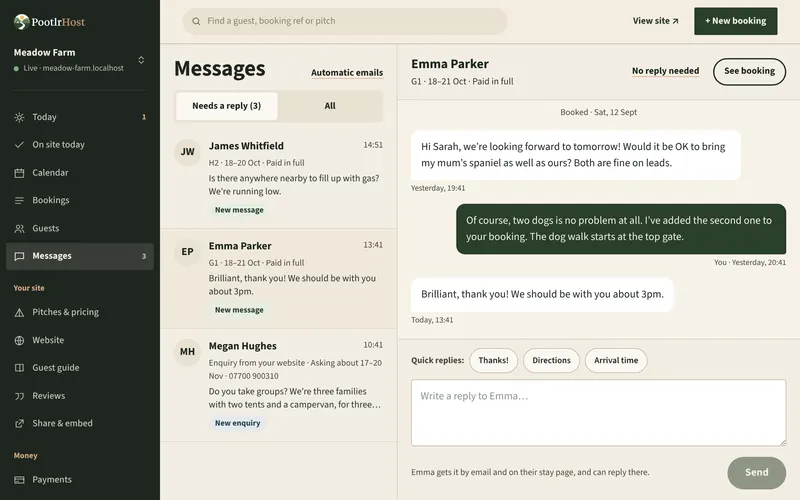The width and height of the screenshot is (800, 500).
Task: Open Bookings in the sidebar
Action: click(80, 201)
